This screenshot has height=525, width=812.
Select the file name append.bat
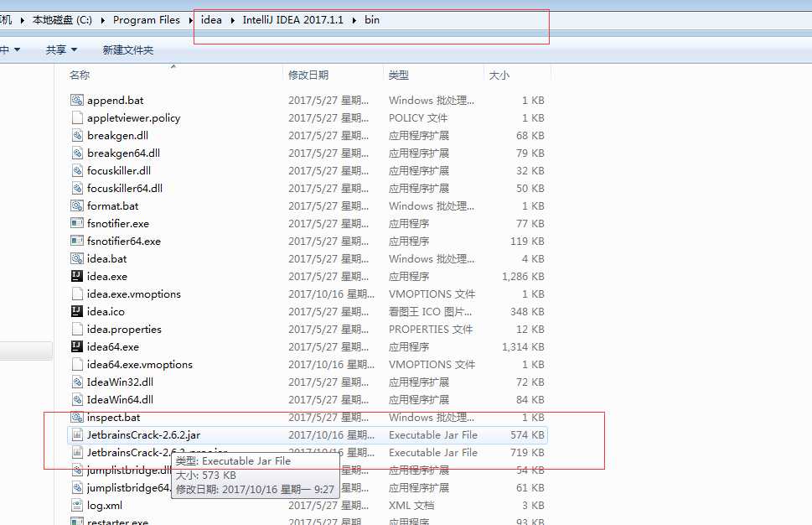coord(115,100)
